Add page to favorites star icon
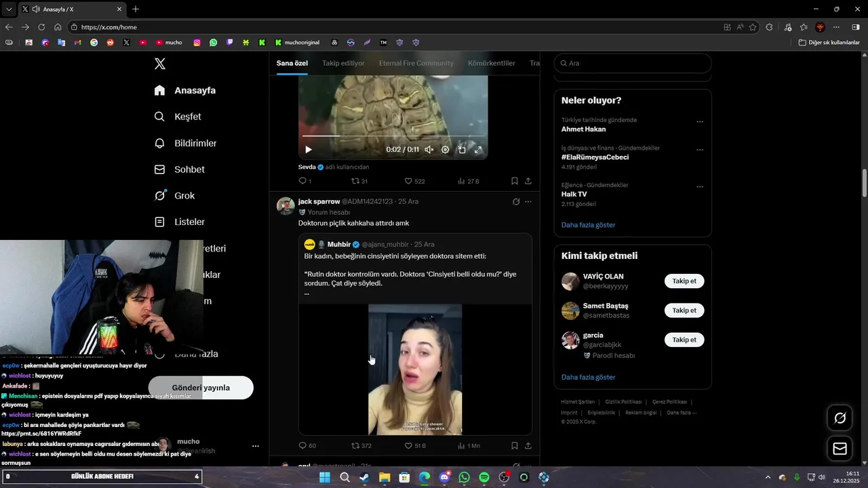 pyautogui.click(x=753, y=27)
